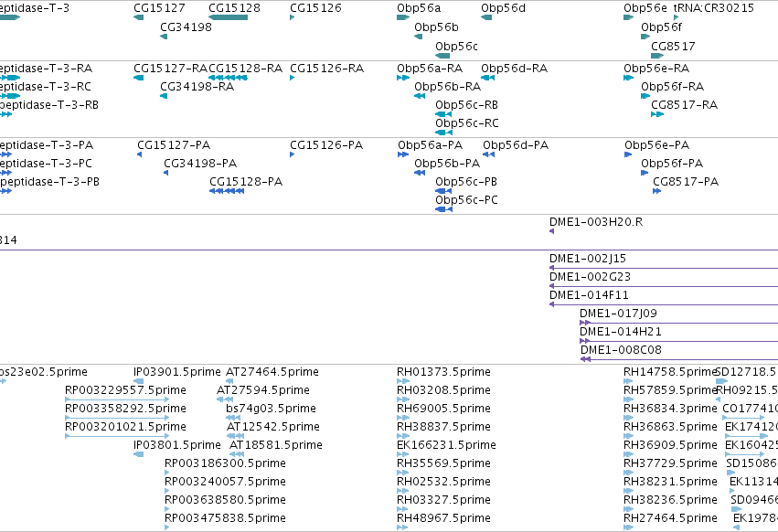The height and width of the screenshot is (532, 778).
Task: Click the RP003229557.5prime EST label
Action: coord(125,390)
